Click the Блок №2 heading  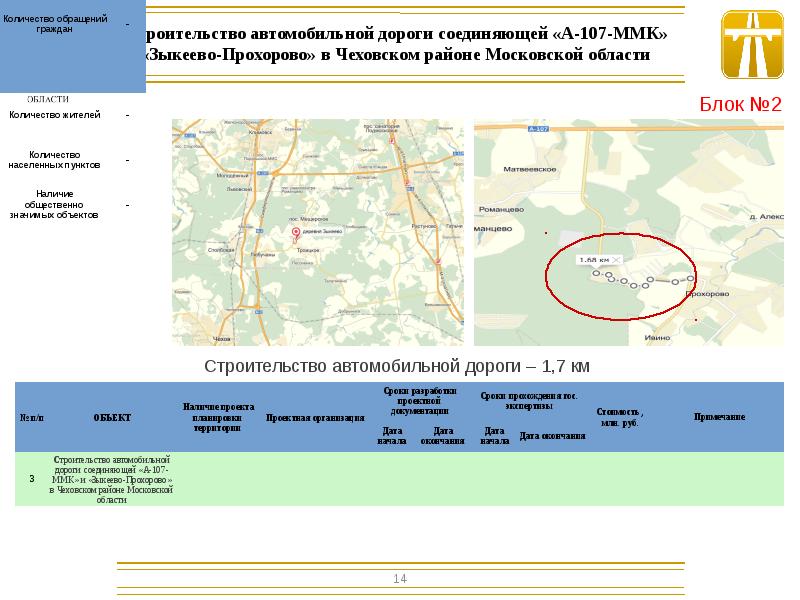point(740,105)
